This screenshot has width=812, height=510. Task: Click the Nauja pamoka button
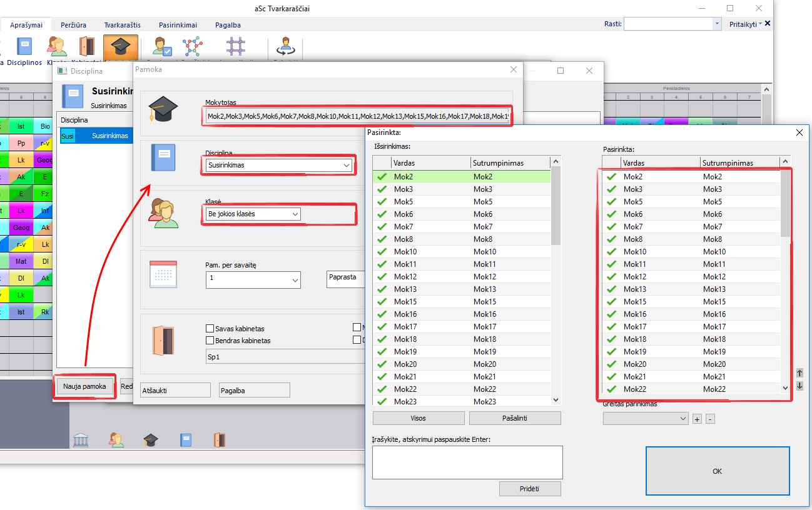click(x=84, y=386)
